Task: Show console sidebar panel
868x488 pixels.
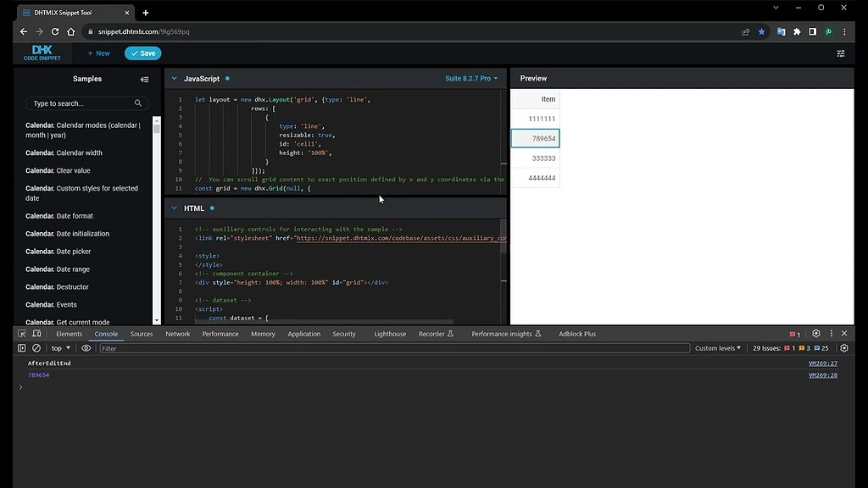Action: coord(21,348)
